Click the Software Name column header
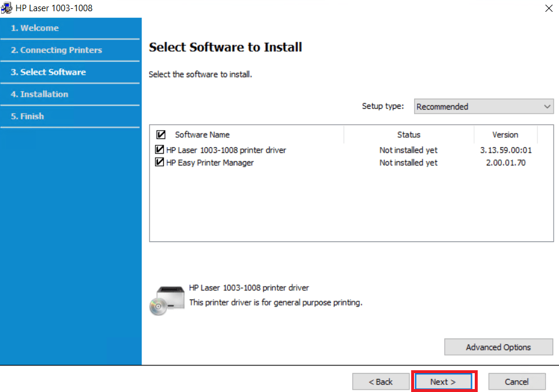 202,135
